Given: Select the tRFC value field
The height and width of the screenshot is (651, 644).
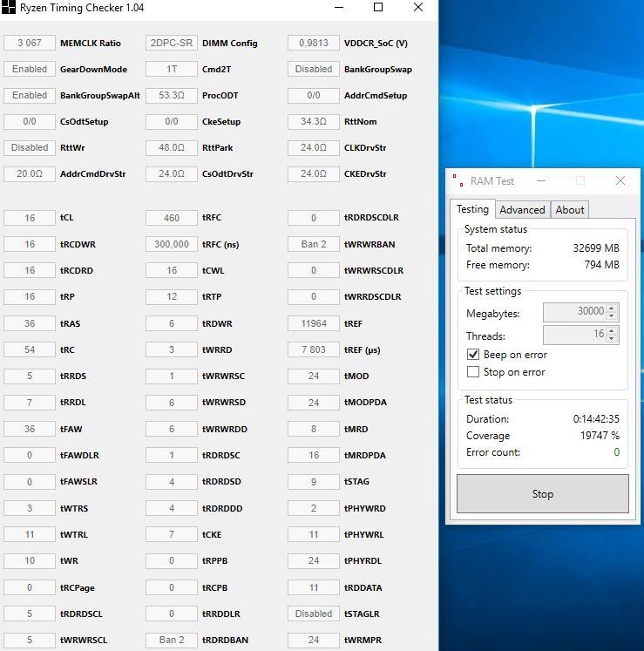Looking at the screenshot, I should (172, 218).
